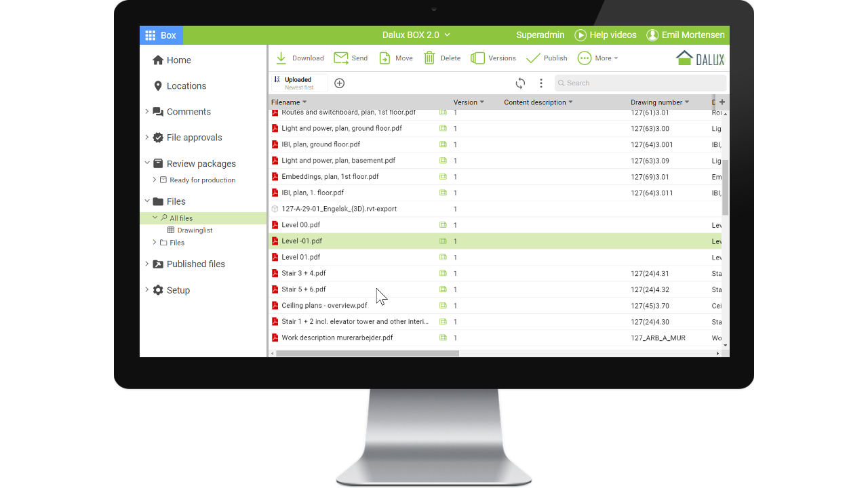Click the Delete trash icon
This screenshot has height=488, width=868.
(x=429, y=58)
